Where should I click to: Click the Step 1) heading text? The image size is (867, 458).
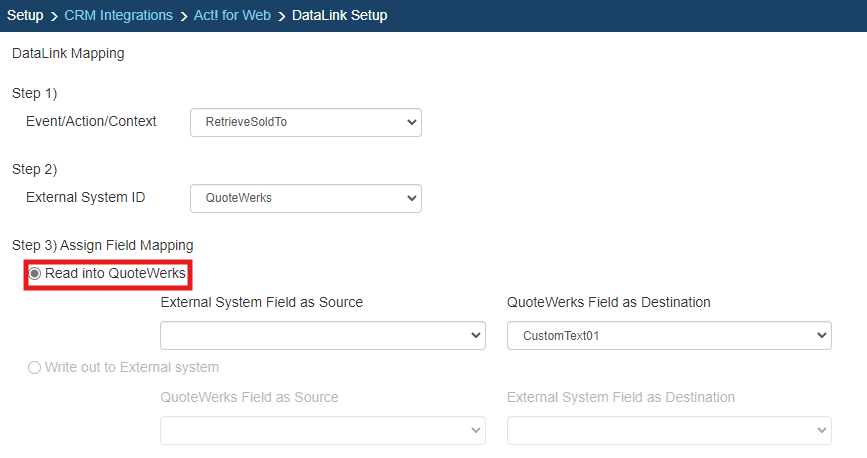point(35,93)
